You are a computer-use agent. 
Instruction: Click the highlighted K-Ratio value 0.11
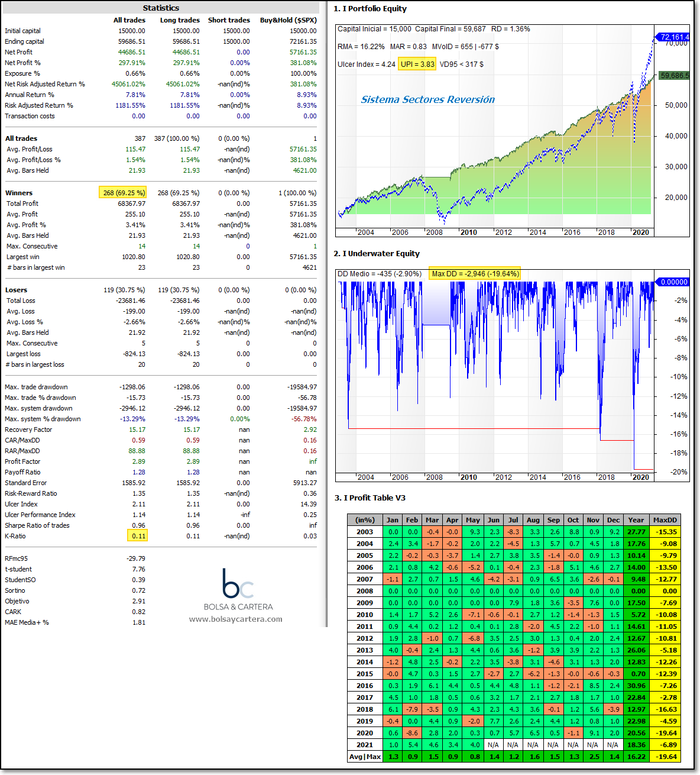(x=137, y=536)
